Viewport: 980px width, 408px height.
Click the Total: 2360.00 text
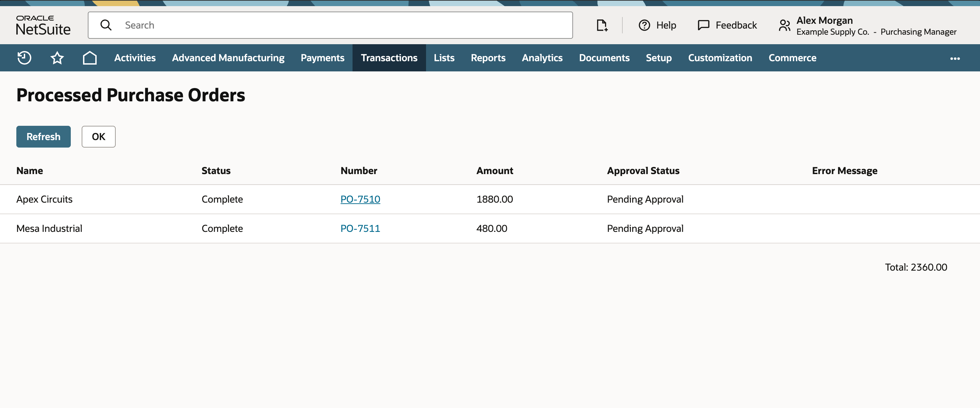(916, 267)
